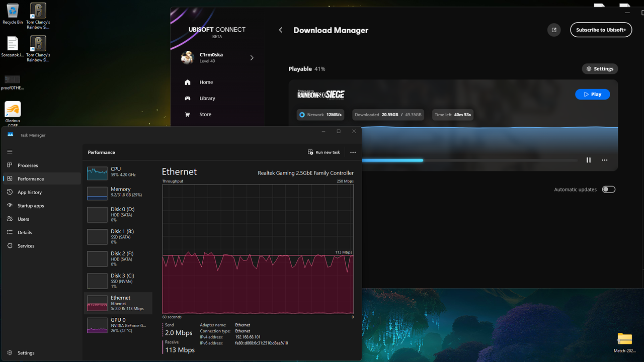
Task: Open Users page in Task Manager
Action: pos(42,219)
